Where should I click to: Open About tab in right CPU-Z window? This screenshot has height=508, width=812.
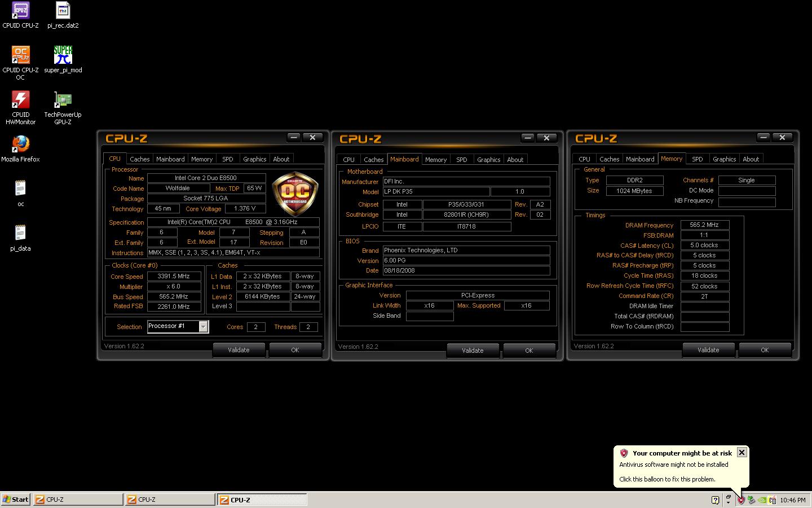751,159
